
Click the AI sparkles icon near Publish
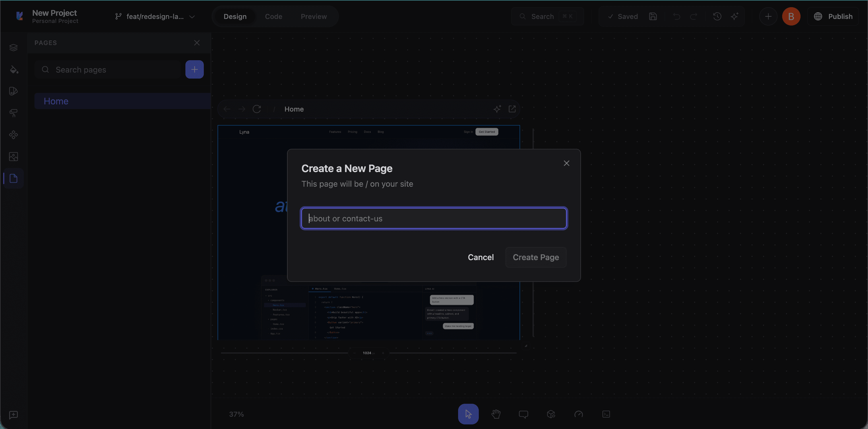coord(735,16)
